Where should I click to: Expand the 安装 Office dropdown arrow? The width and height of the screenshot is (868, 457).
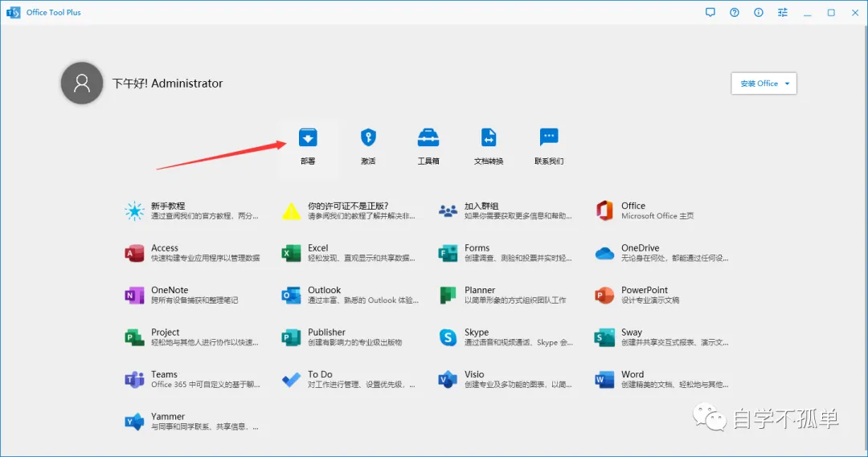[x=787, y=84]
